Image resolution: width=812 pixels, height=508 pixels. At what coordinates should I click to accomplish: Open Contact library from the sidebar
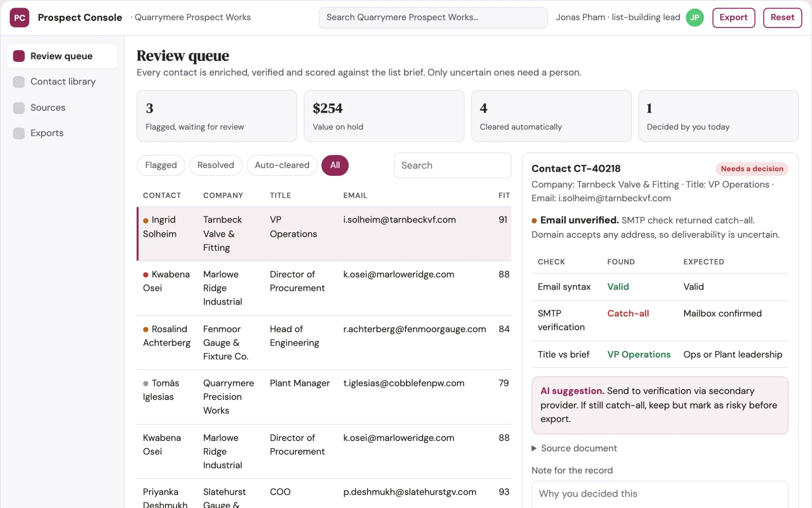click(x=62, y=82)
